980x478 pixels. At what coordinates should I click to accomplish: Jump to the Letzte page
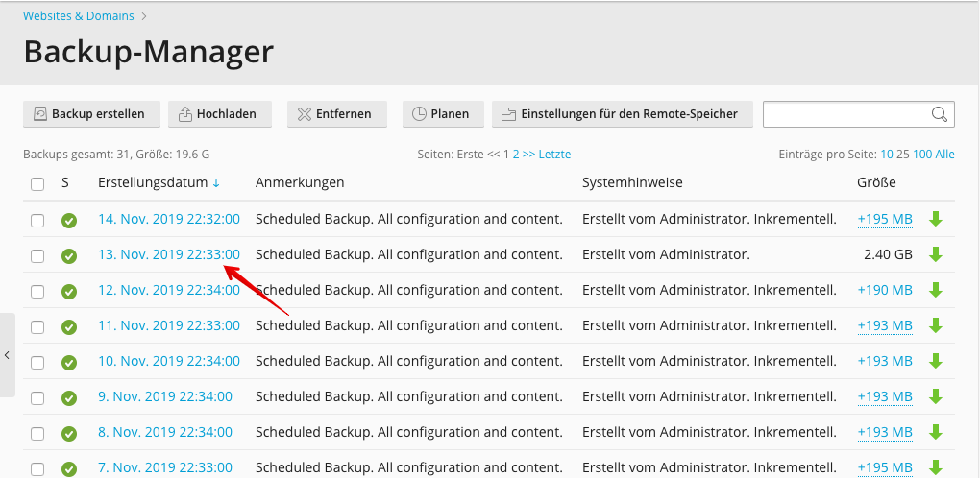pos(554,155)
